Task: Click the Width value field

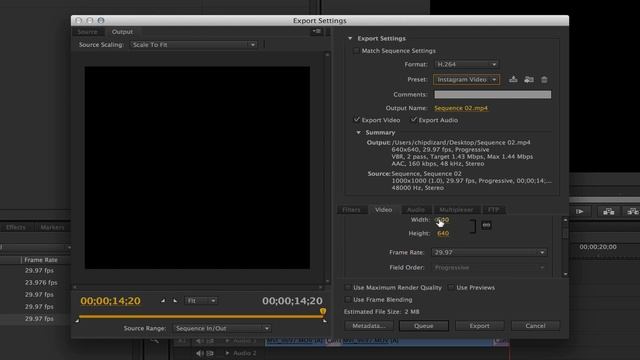Action: (442, 220)
